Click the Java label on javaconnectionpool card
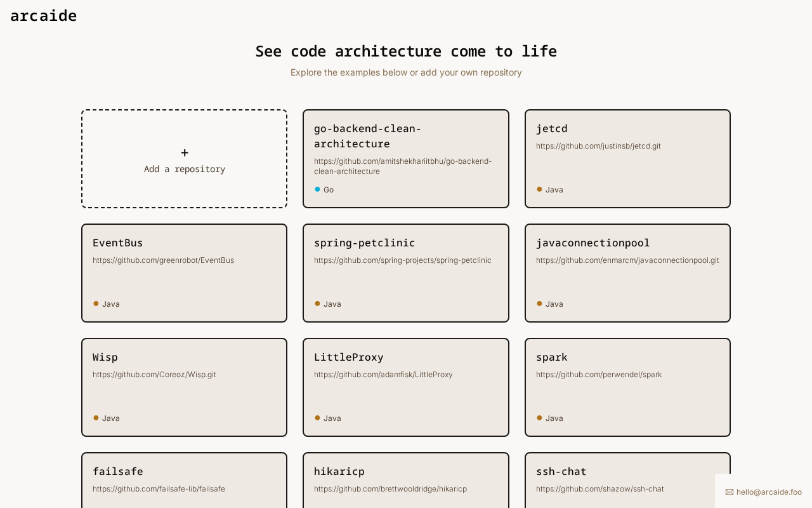This screenshot has height=508, width=812. tap(554, 304)
